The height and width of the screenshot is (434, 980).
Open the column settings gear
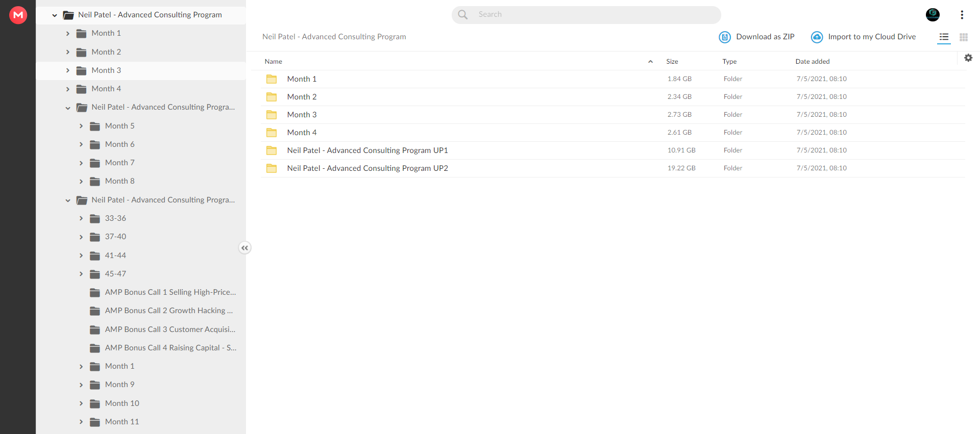968,58
